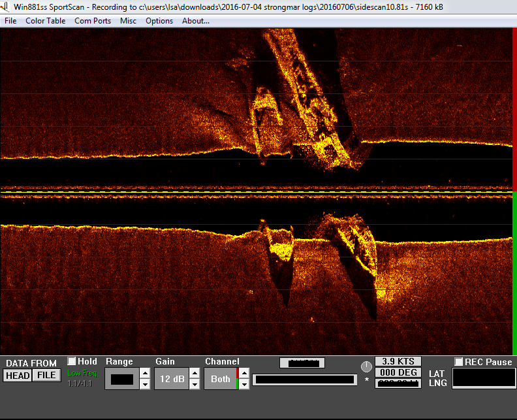Click the long black playback progress bar
Image resolution: width=517 pixels, height=420 pixels.
[x=305, y=380]
